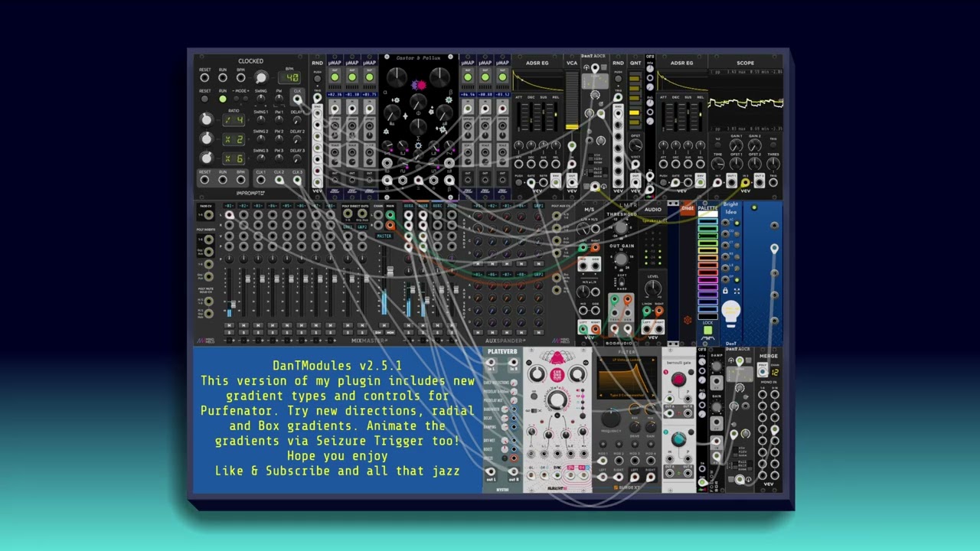Click top-right large knob on Castor & Pollux

[x=439, y=77]
